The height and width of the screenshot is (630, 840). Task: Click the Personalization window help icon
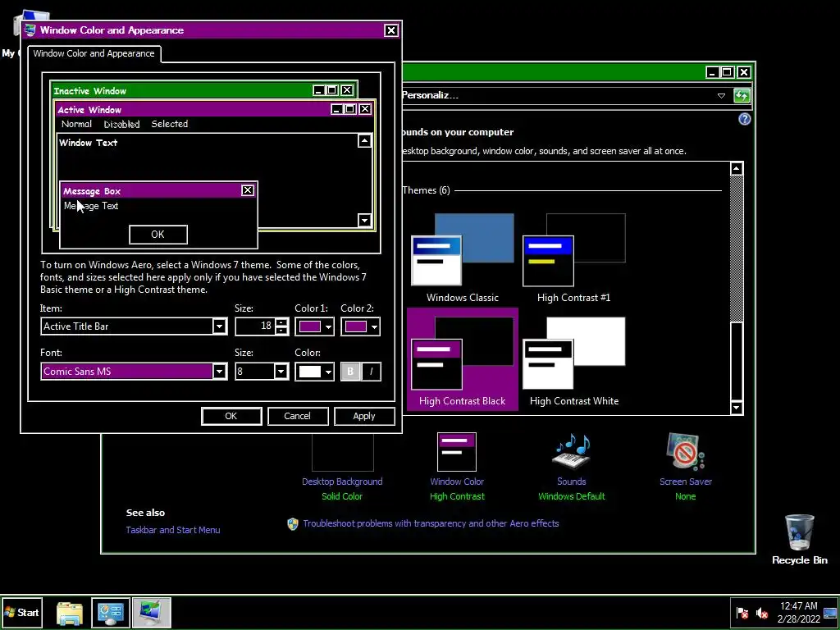point(745,119)
